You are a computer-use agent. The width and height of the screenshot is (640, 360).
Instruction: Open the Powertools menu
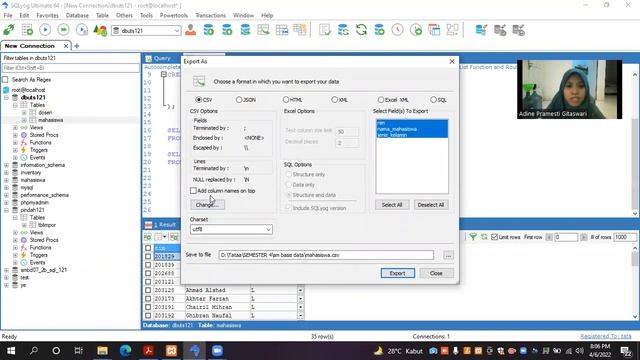tap(174, 15)
